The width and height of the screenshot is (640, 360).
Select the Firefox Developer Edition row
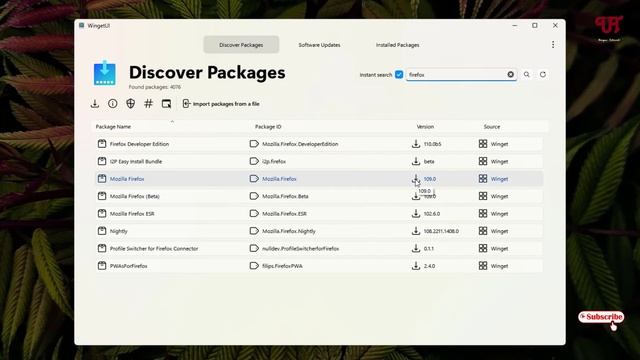coord(319,144)
